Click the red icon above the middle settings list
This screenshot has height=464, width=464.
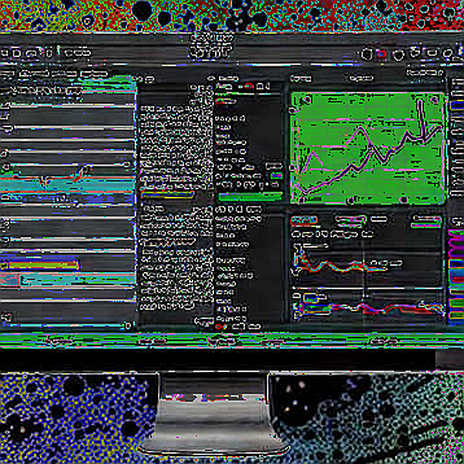(x=249, y=86)
